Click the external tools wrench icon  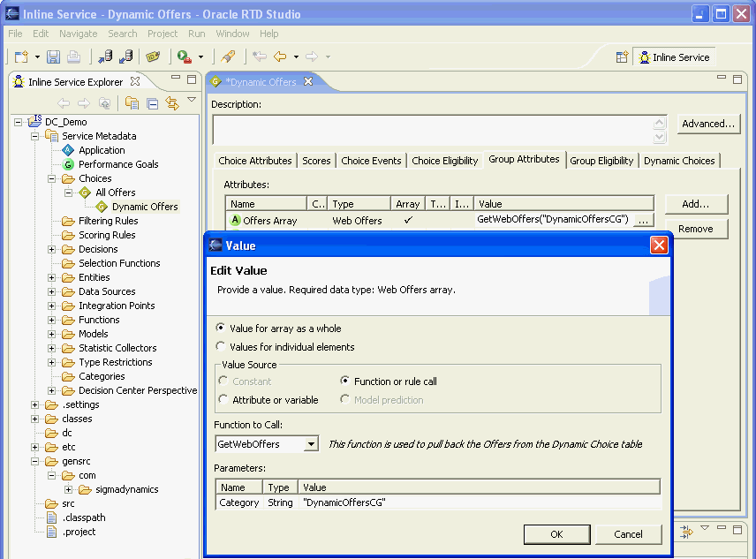point(228,57)
